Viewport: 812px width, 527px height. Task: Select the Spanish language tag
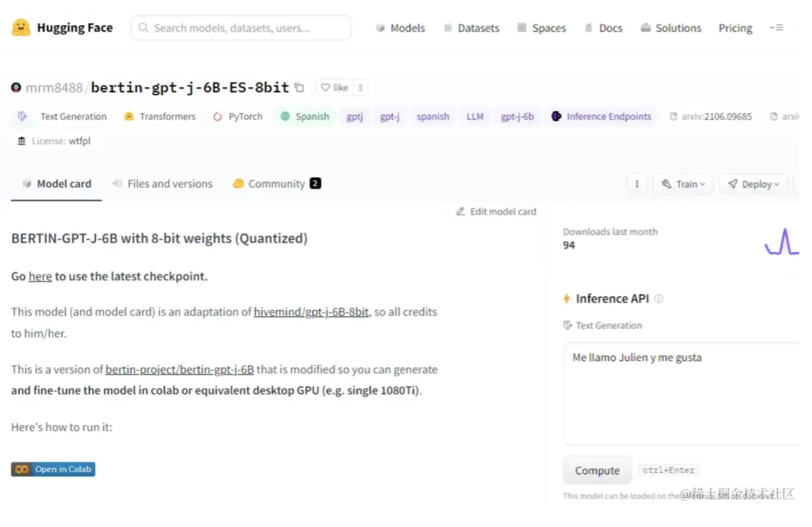pyautogui.click(x=305, y=116)
